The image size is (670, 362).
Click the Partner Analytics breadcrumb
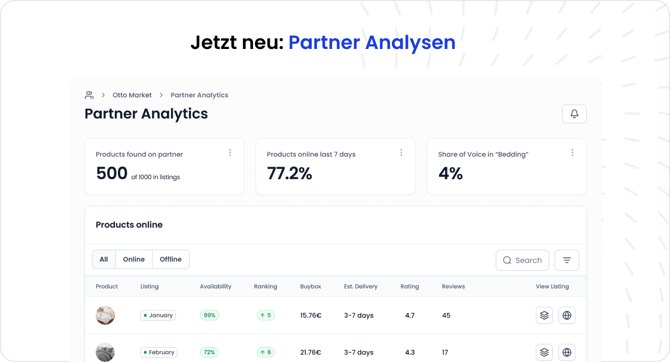(199, 95)
